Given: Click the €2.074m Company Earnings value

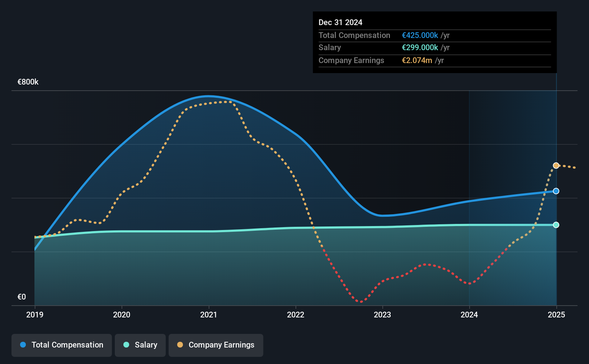Looking at the screenshot, I should point(417,60).
